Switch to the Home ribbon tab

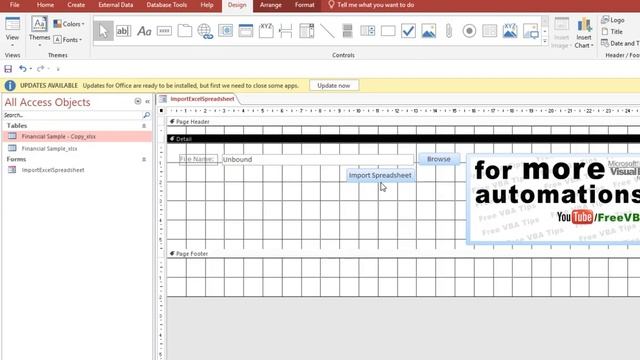pyautogui.click(x=45, y=5)
